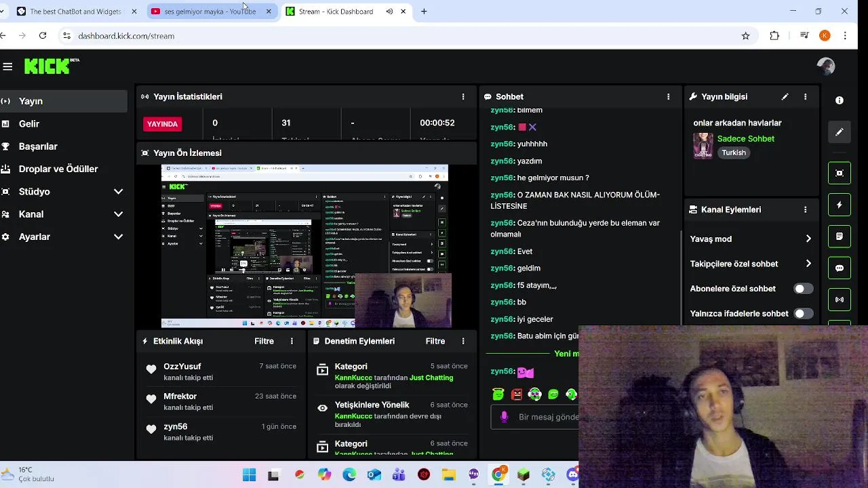This screenshot has width=868, height=488.
Task: Open Yayın bilgisi three-dot menu
Action: tap(805, 97)
